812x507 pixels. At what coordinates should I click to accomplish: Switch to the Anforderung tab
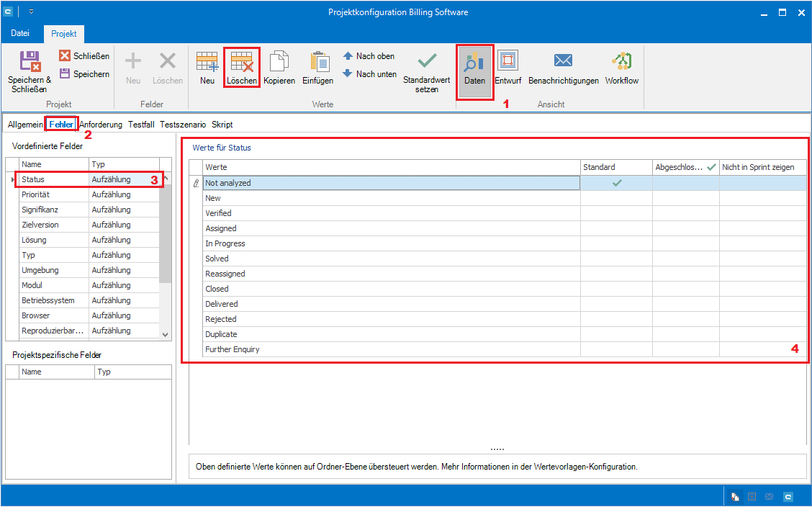(101, 125)
